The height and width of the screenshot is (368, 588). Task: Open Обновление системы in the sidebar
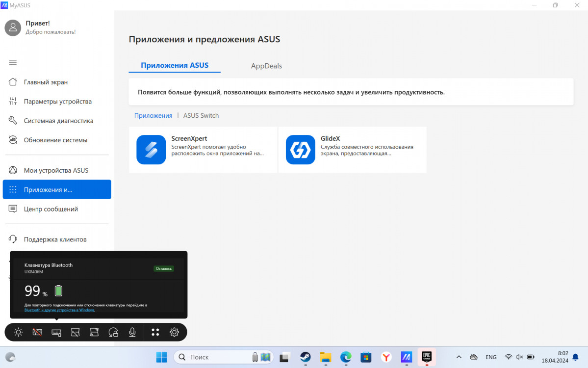57,140
